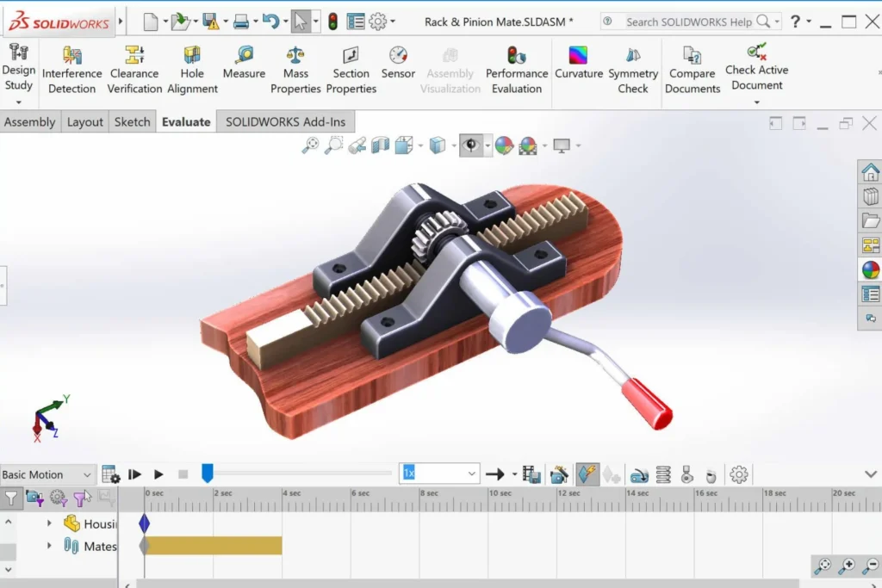Click the Play button
Screen dimensions: 882x588
[x=158, y=475]
